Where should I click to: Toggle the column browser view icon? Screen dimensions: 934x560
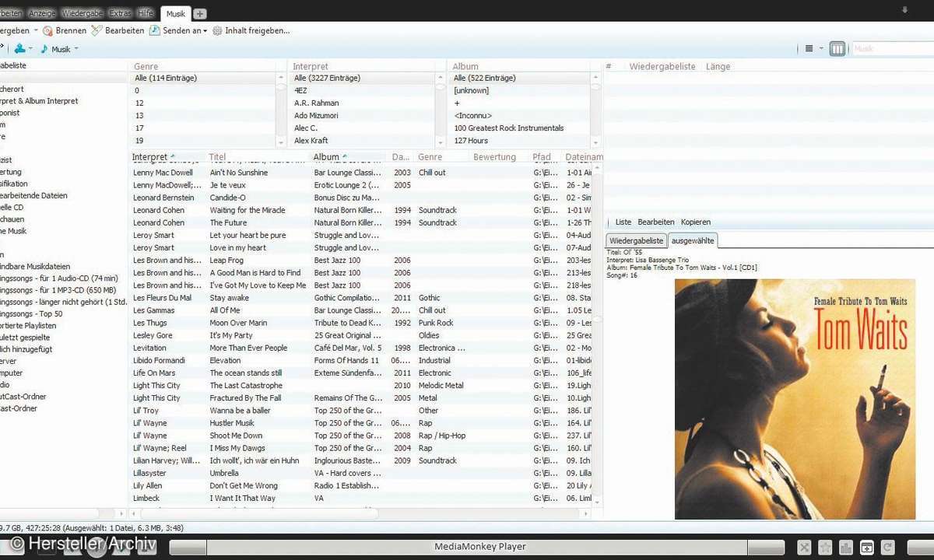837,48
